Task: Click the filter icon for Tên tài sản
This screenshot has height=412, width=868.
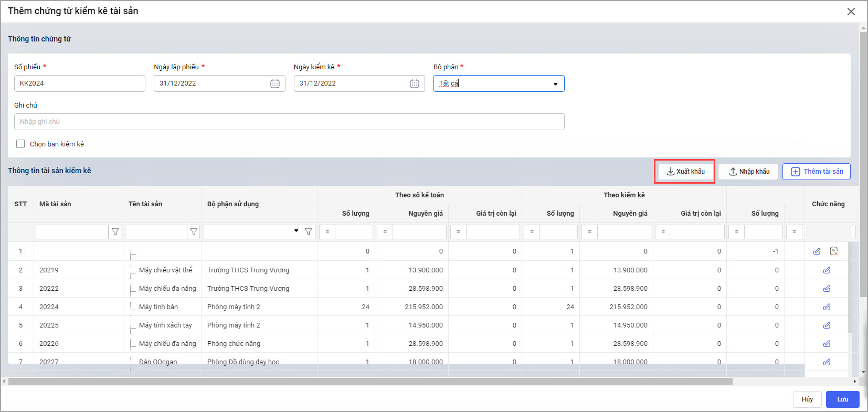Action: [x=194, y=232]
